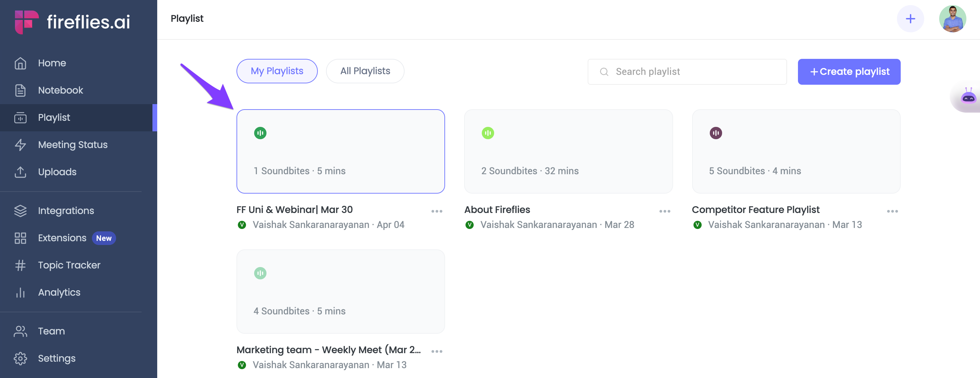
Task: Open the 2 Soundbites playlist card
Action: (x=568, y=151)
